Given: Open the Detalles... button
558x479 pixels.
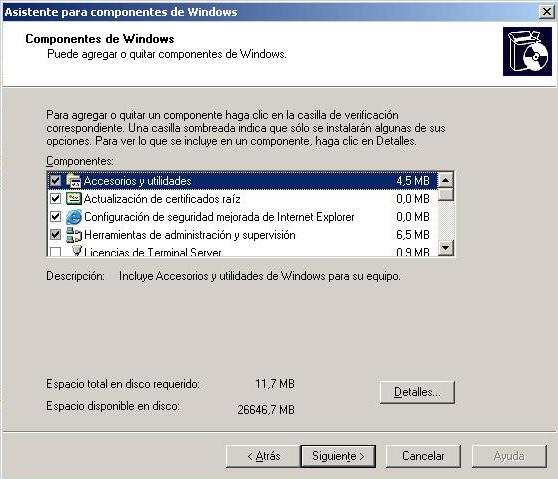Looking at the screenshot, I should coord(417,392).
